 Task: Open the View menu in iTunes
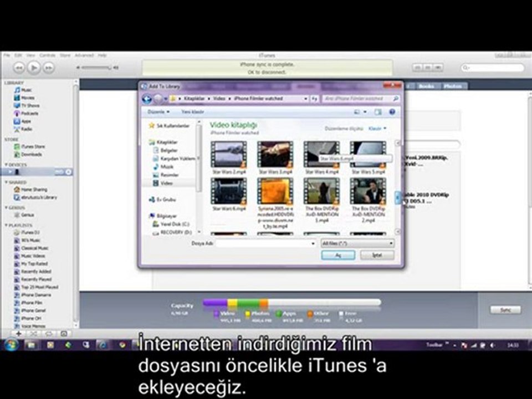point(30,55)
